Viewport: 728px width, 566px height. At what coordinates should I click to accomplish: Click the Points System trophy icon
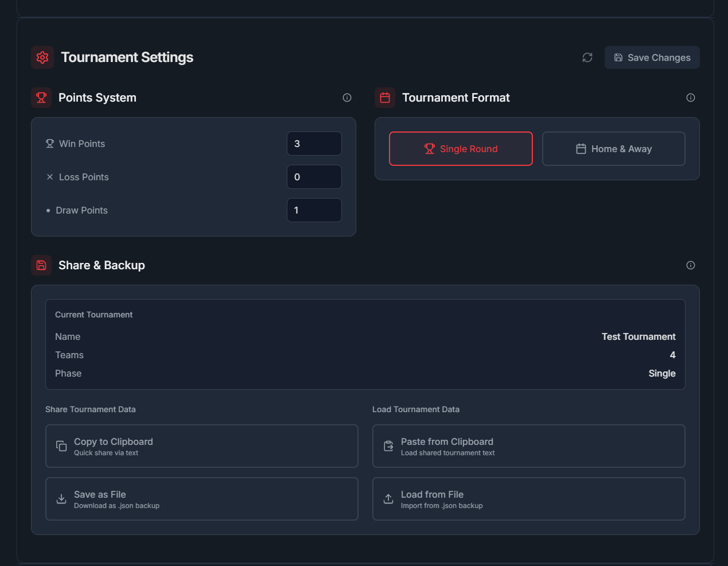pos(41,98)
